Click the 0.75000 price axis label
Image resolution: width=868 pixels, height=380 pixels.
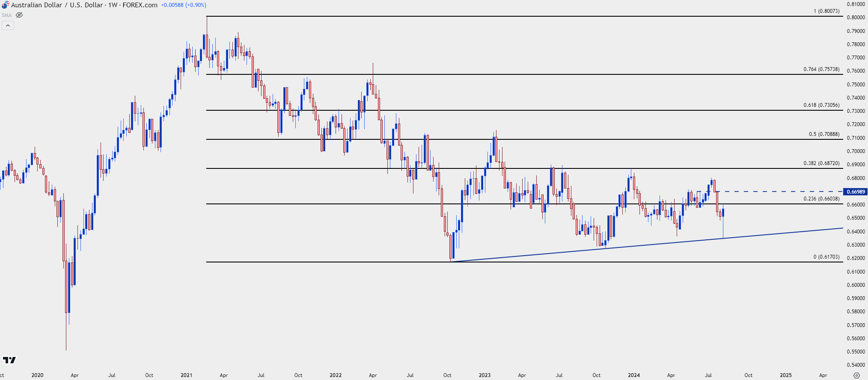tap(856, 85)
